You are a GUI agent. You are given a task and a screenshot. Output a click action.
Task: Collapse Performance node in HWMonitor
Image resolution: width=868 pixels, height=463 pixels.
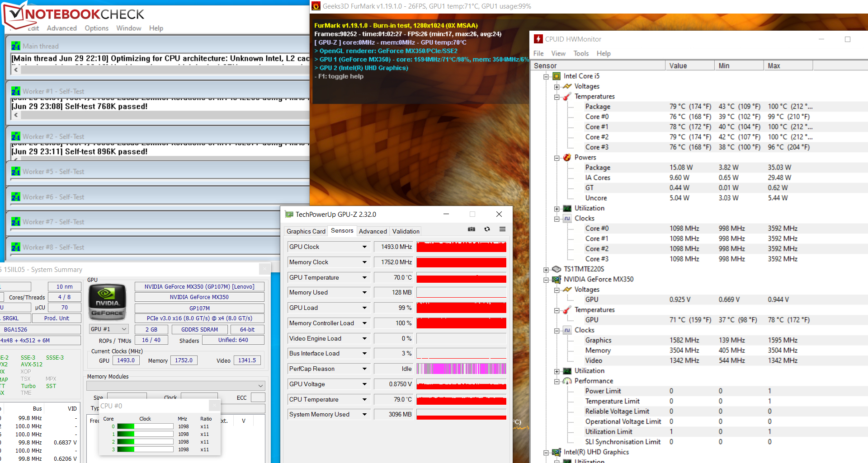click(557, 381)
